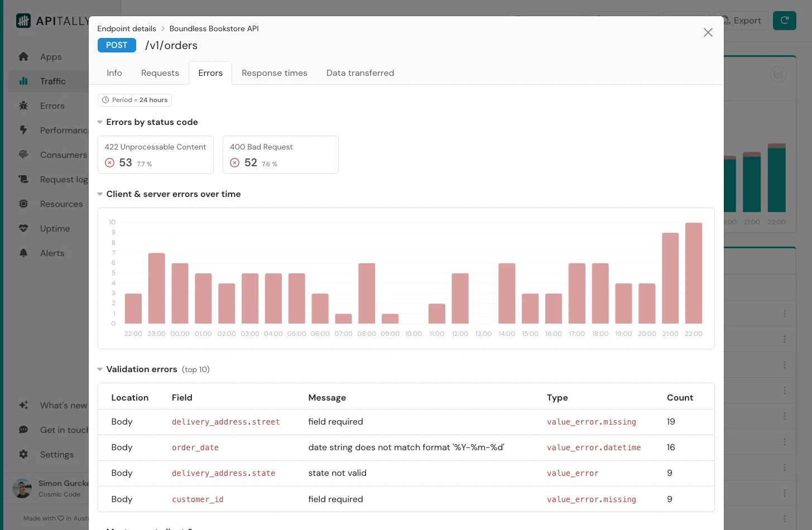
Task: Open Consumers via the fingerprint icon
Action: pyautogui.click(x=23, y=155)
